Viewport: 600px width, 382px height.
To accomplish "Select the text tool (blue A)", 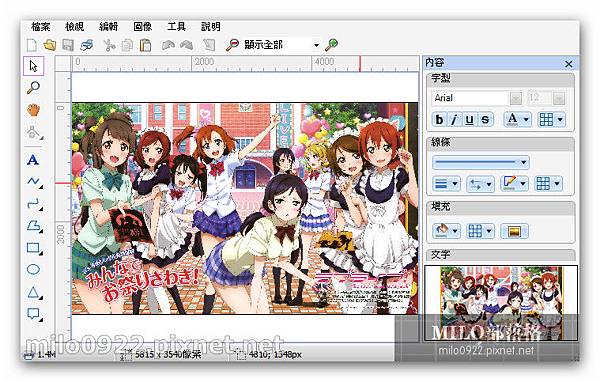I will 34,160.
